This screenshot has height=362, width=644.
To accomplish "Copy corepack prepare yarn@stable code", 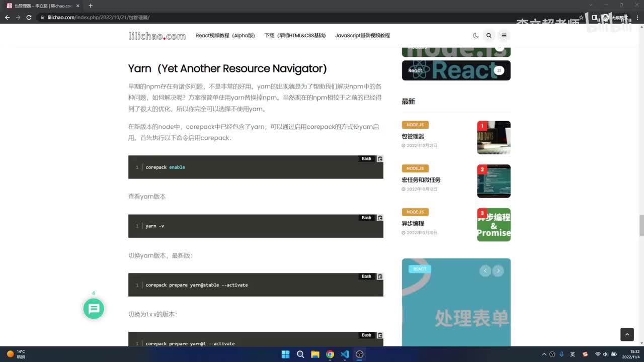I will click(x=380, y=277).
